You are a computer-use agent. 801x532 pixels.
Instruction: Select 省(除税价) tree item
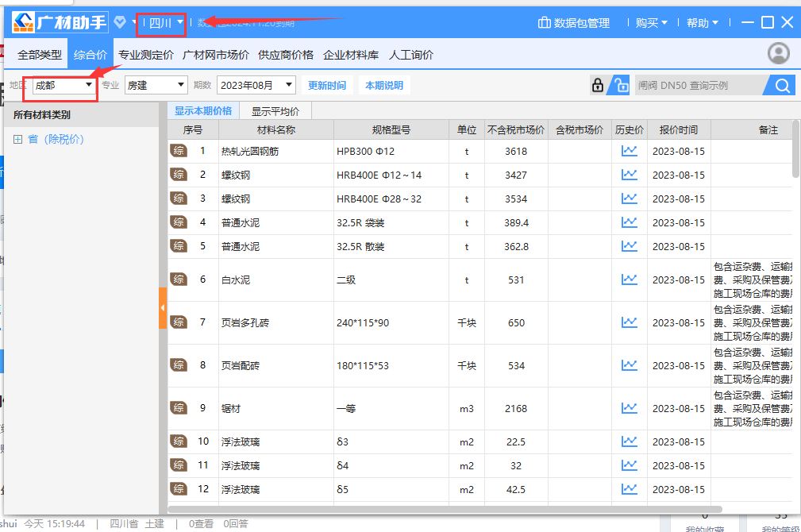[x=56, y=140]
